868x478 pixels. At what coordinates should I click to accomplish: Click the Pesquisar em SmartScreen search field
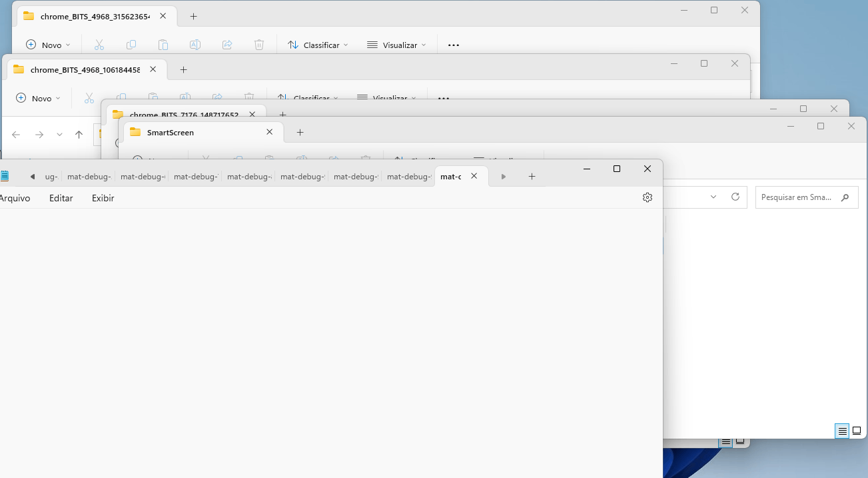(x=807, y=197)
